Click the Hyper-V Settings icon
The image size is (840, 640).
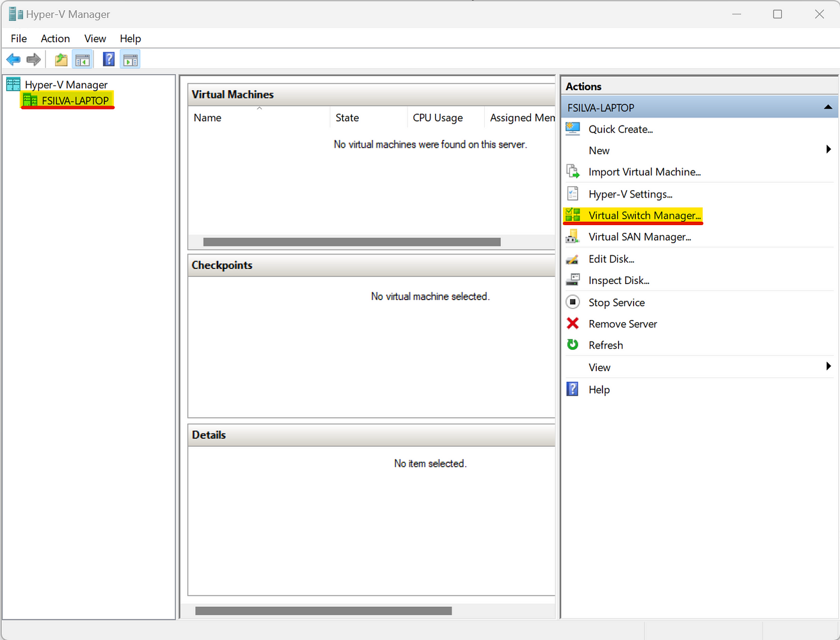[573, 193]
